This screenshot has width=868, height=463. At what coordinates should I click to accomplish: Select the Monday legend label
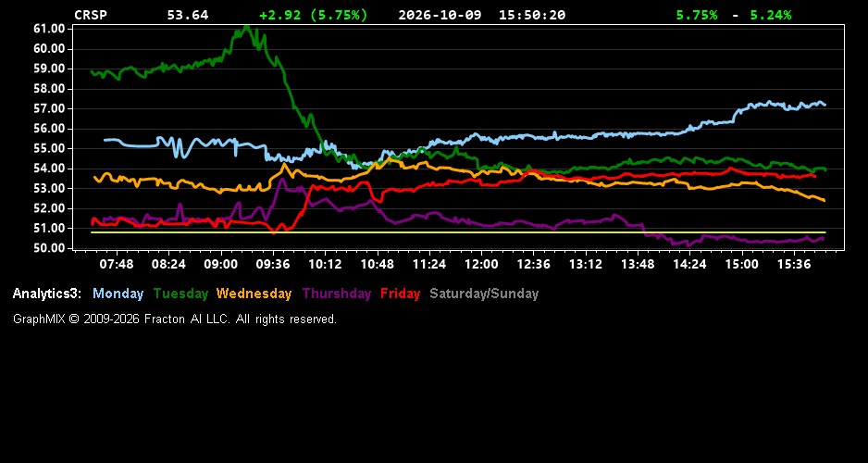pos(118,294)
